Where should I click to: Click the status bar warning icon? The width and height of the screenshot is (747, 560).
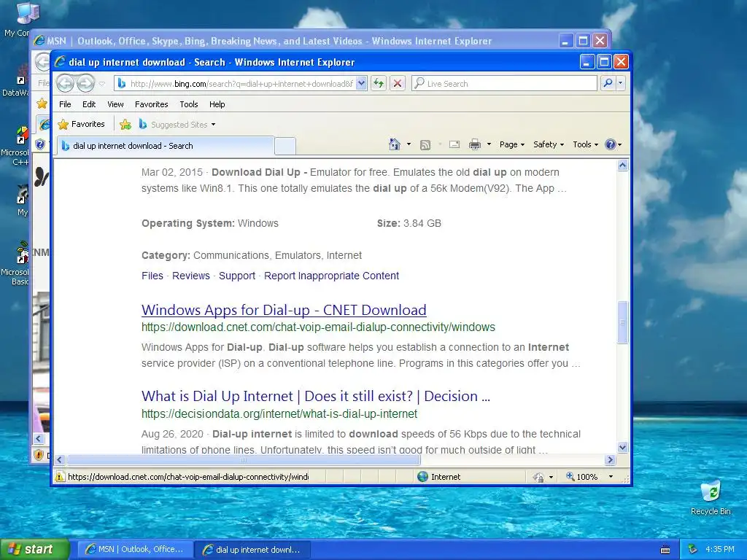click(x=60, y=477)
